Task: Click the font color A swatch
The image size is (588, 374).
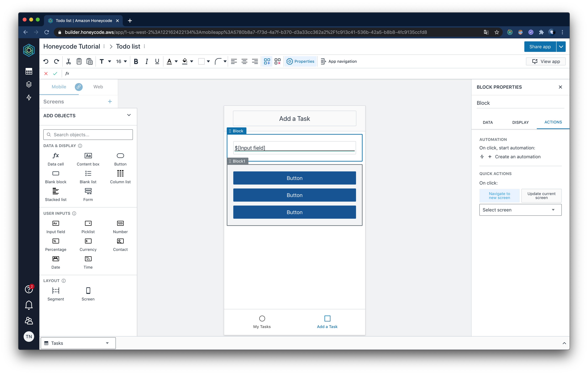Action: (169, 61)
